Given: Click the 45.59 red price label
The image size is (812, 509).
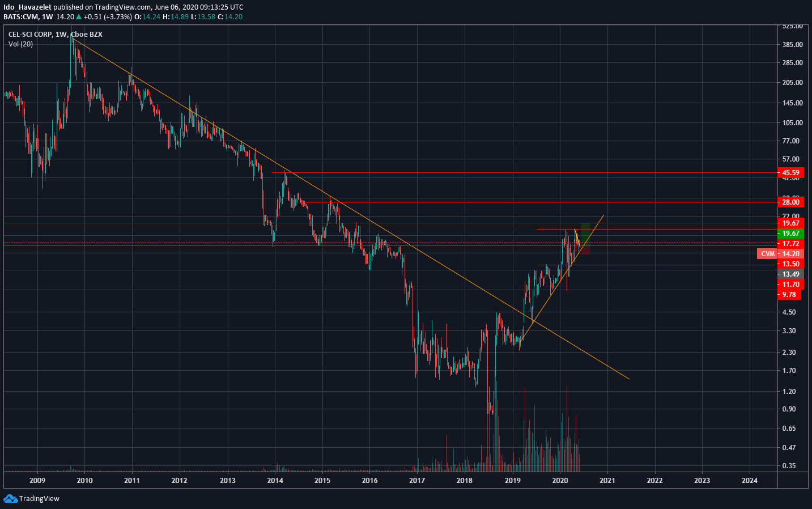Looking at the screenshot, I should (x=791, y=173).
